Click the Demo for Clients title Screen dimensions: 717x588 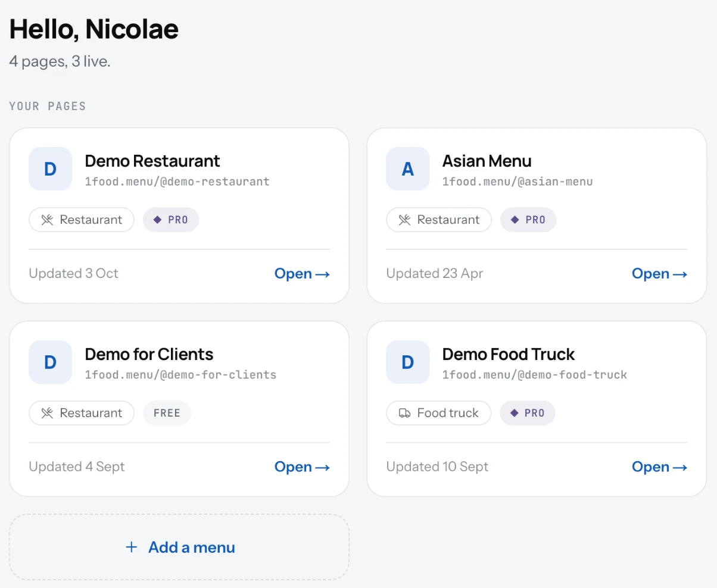tap(149, 354)
